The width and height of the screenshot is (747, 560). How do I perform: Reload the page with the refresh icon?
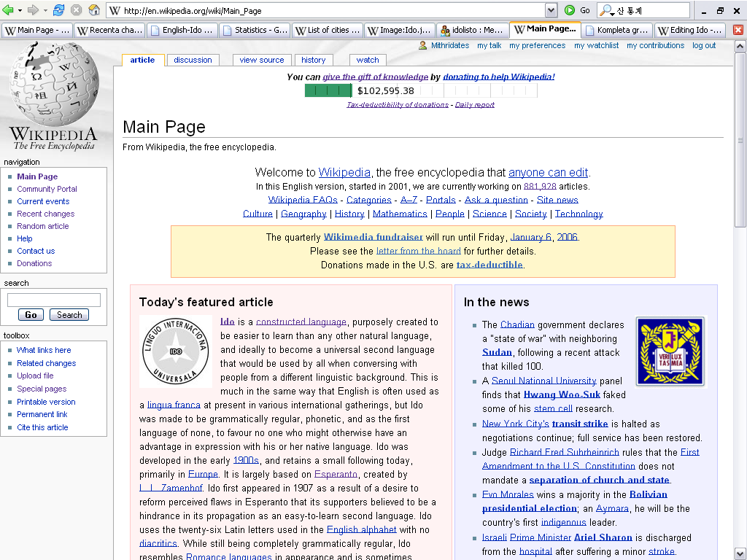58,10
